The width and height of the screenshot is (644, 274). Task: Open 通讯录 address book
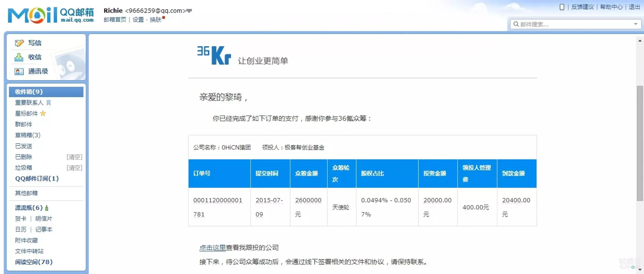(38, 72)
